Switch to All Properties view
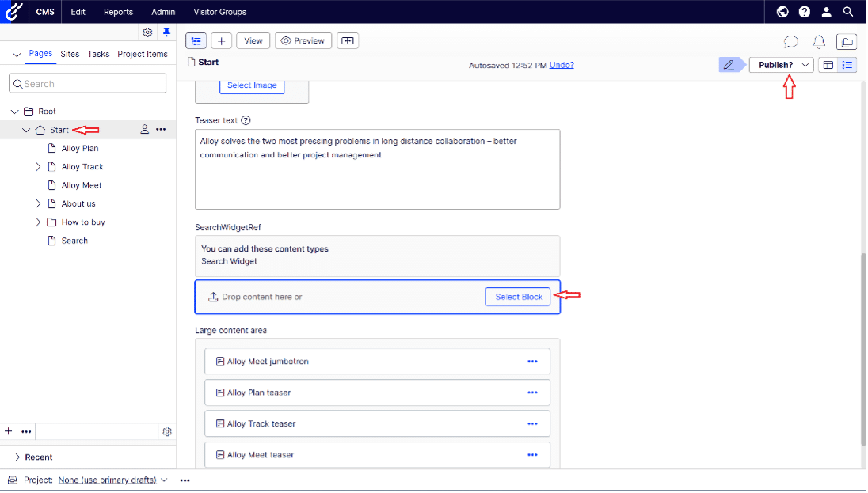This screenshot has height=493, width=868. (x=847, y=65)
